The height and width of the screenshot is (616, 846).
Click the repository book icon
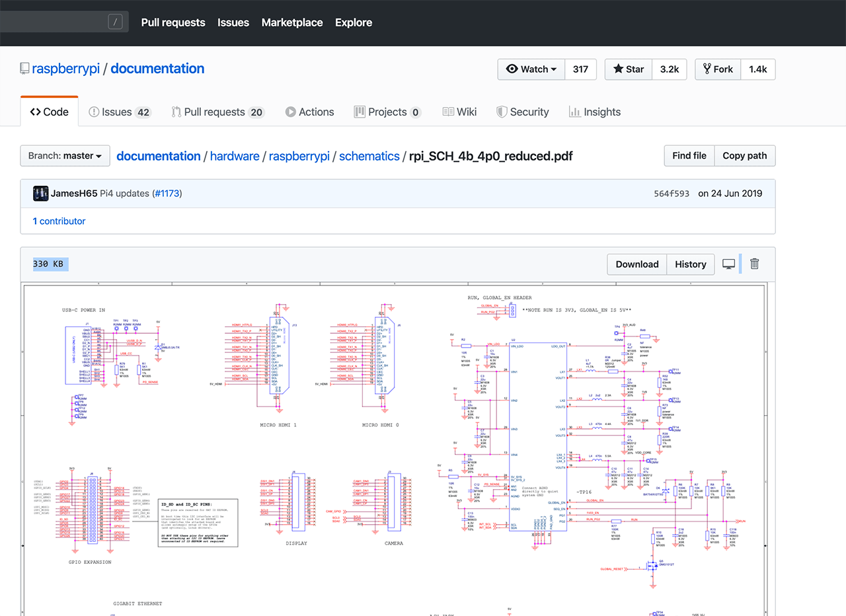coord(24,69)
